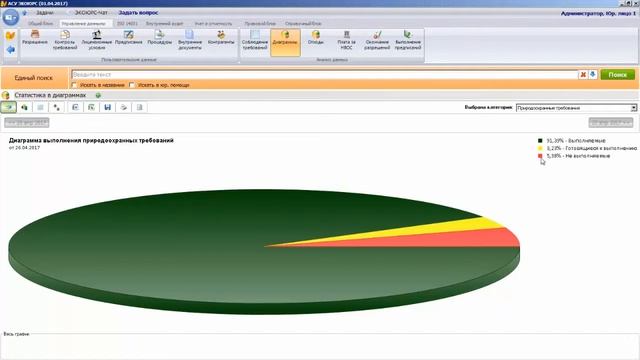Viewport: 640px width, 360px height.
Task: Click the scatter dots toolbar icon
Action: pyautogui.click(x=57, y=107)
